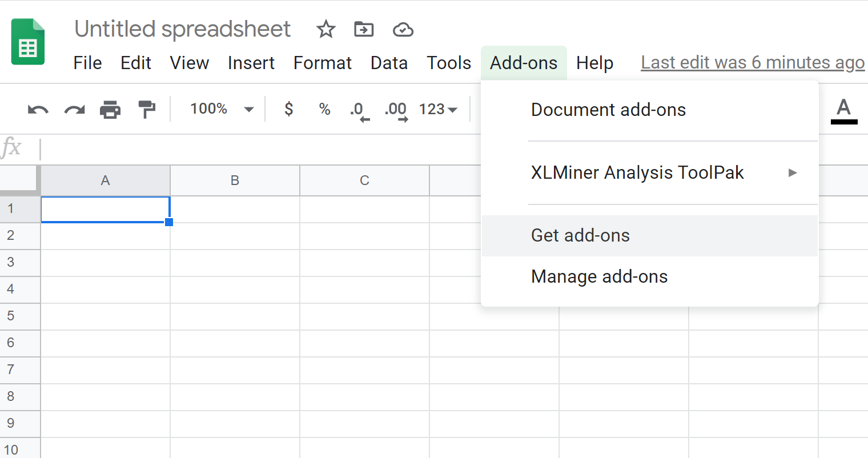The height and width of the screenshot is (458, 868).
Task: Open the text color picker
Action: [843, 110]
